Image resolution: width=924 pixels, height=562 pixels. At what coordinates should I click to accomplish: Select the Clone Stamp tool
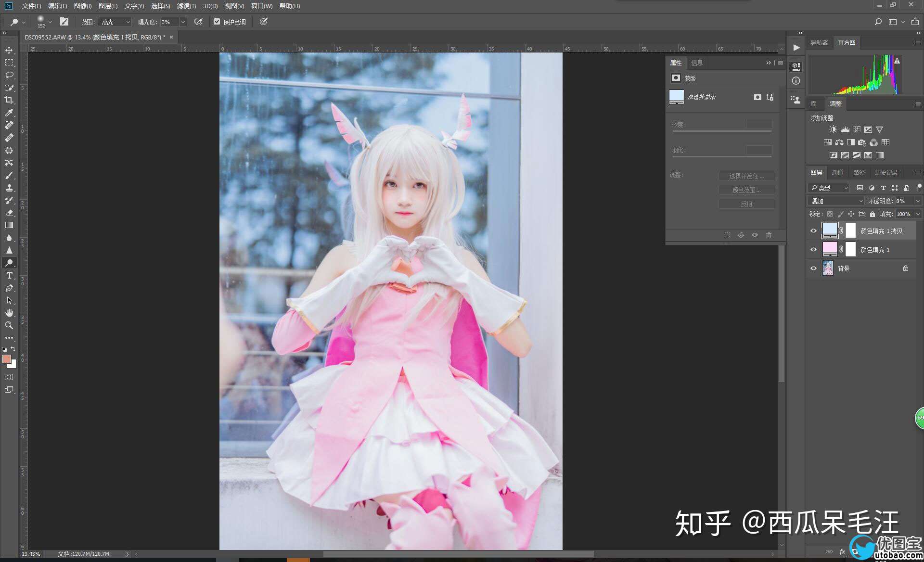pos(9,188)
